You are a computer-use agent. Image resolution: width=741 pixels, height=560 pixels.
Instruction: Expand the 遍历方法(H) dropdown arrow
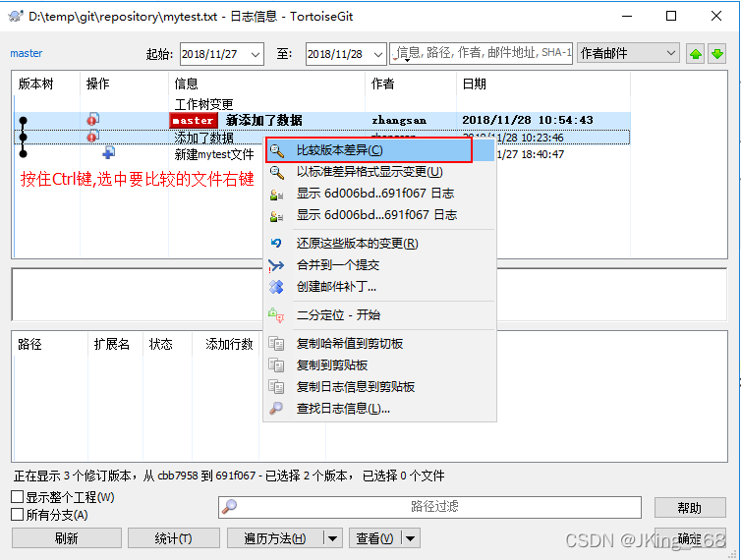(x=333, y=538)
